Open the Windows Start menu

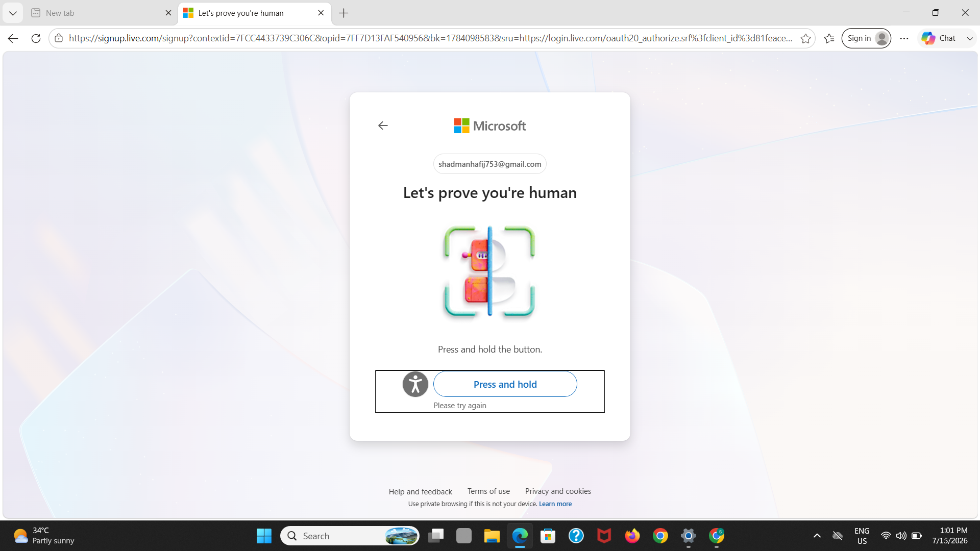click(x=264, y=536)
